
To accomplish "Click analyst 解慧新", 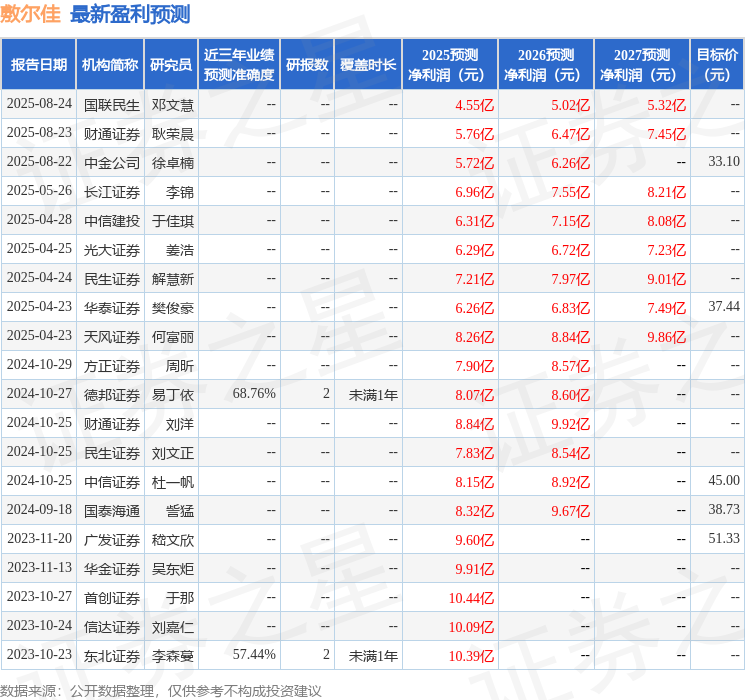I will (173, 279).
